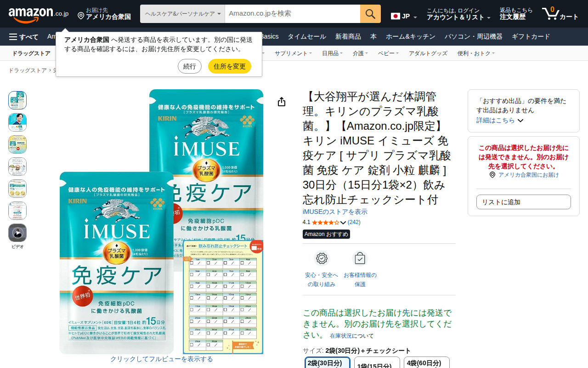Image resolution: width=588 pixels, height=368 pixels.
Task: Select the sixth product thumbnail
Action: coord(17,211)
